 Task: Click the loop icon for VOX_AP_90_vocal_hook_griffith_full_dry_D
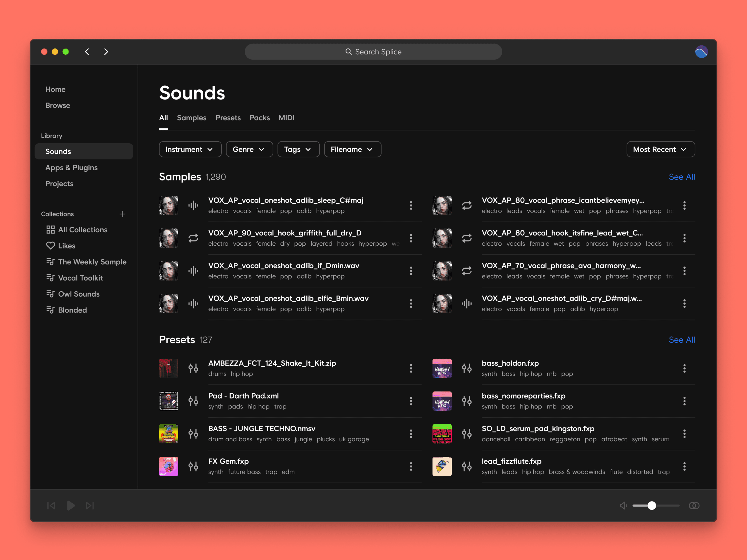pos(193,238)
